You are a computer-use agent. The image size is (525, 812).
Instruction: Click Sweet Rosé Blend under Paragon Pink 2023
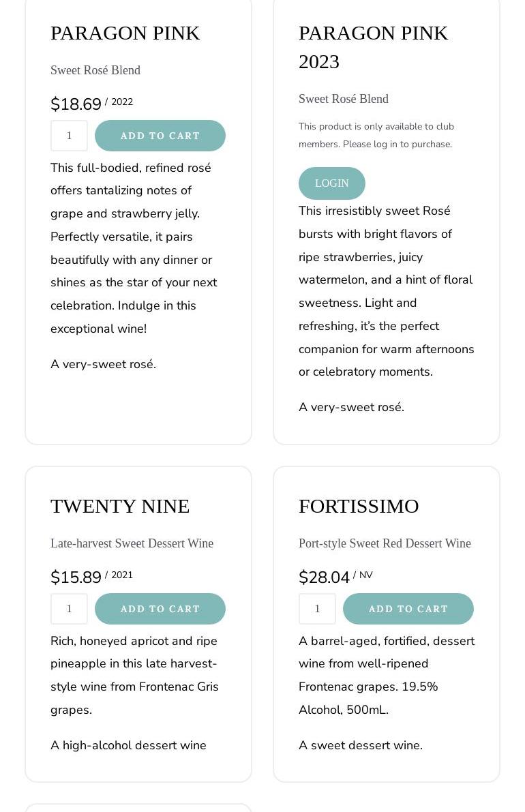pyautogui.click(x=344, y=99)
